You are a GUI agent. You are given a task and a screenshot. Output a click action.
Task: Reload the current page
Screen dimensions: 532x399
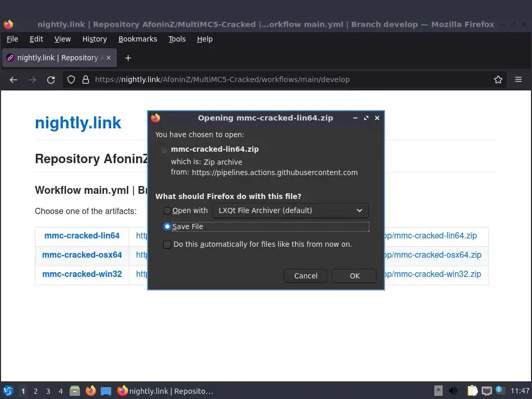click(51, 79)
